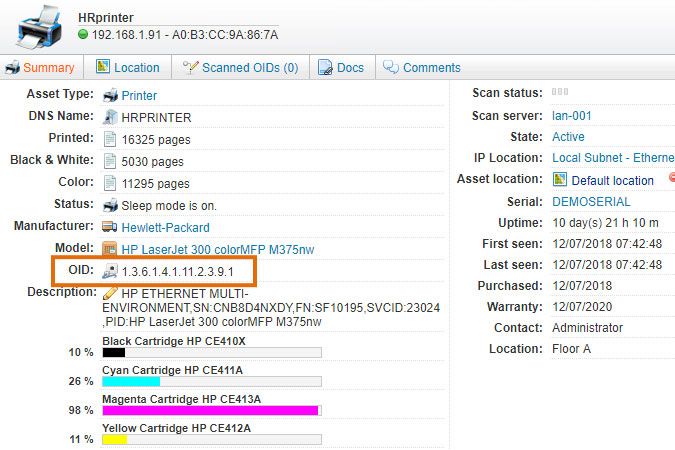Click the Default location link
Screen dimensions: 675x450
click(x=612, y=181)
